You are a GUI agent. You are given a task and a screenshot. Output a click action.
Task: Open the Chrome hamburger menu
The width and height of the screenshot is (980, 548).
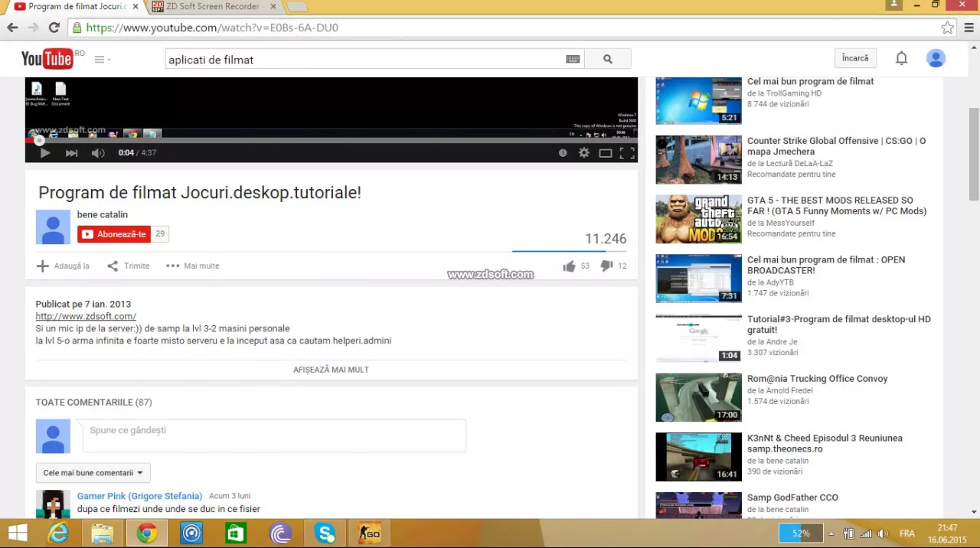coord(968,28)
